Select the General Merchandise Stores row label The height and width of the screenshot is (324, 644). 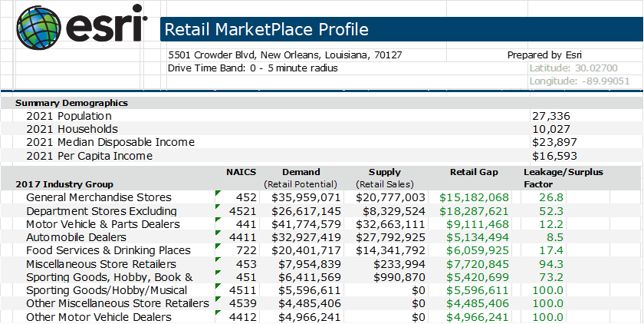[x=99, y=197]
